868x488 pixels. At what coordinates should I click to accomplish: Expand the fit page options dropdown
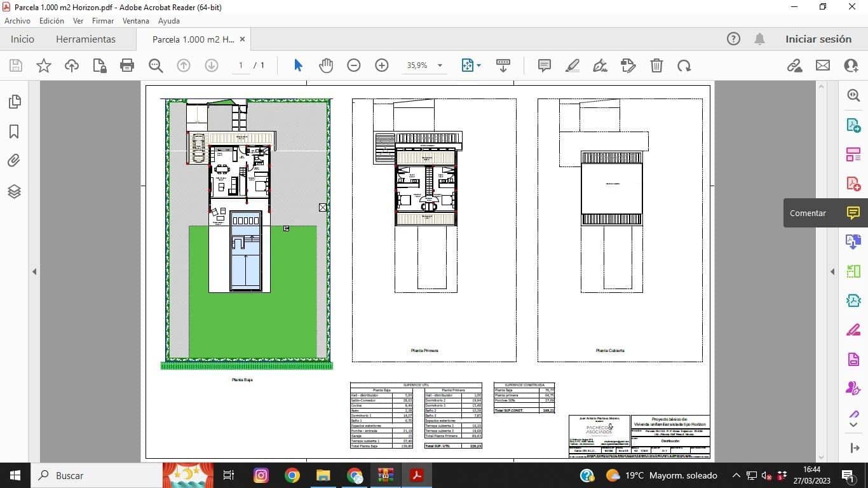(478, 65)
